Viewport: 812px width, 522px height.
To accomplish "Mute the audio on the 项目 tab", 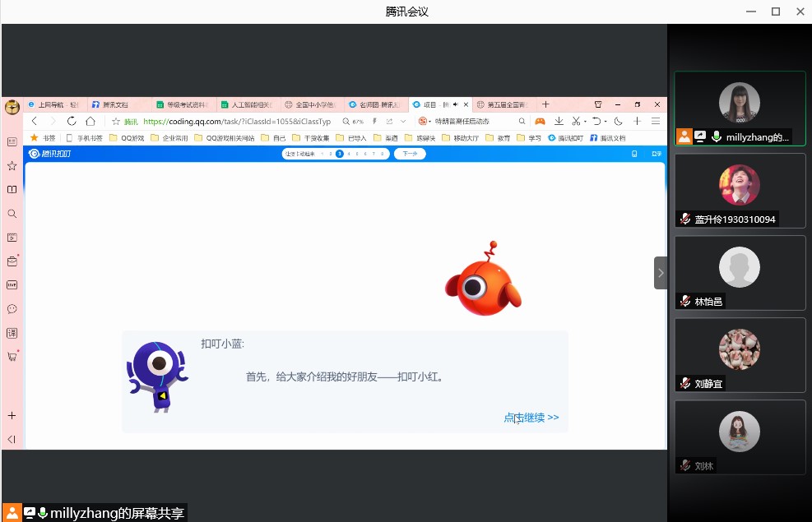I will [x=456, y=104].
